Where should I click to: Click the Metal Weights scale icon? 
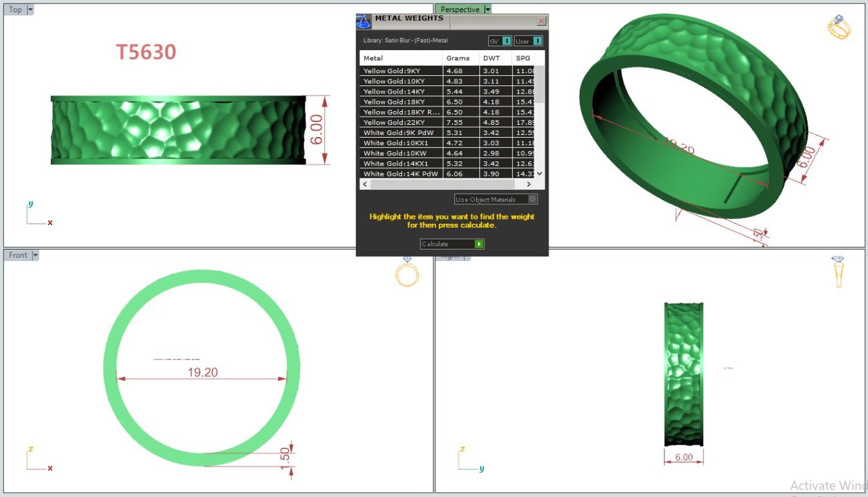(364, 21)
